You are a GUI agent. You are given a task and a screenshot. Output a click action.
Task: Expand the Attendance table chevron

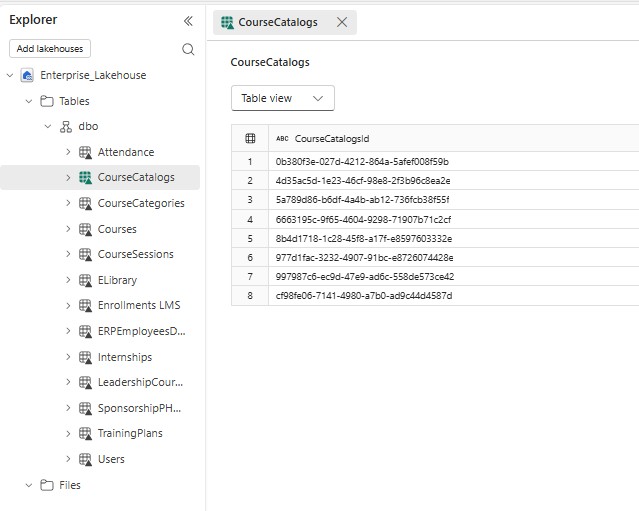click(x=68, y=152)
